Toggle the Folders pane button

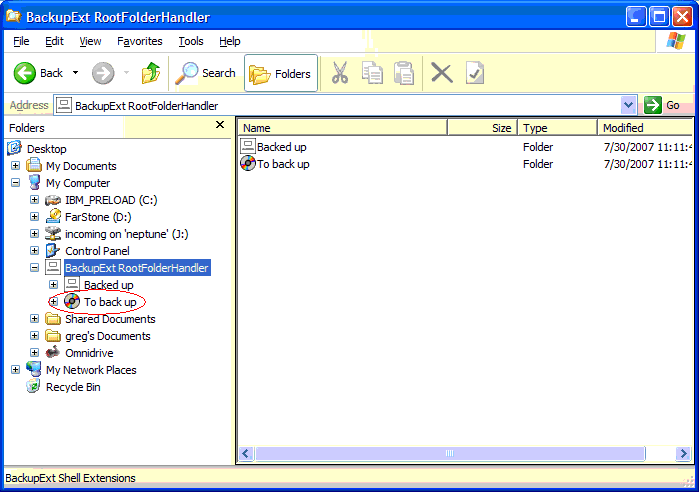(x=281, y=73)
